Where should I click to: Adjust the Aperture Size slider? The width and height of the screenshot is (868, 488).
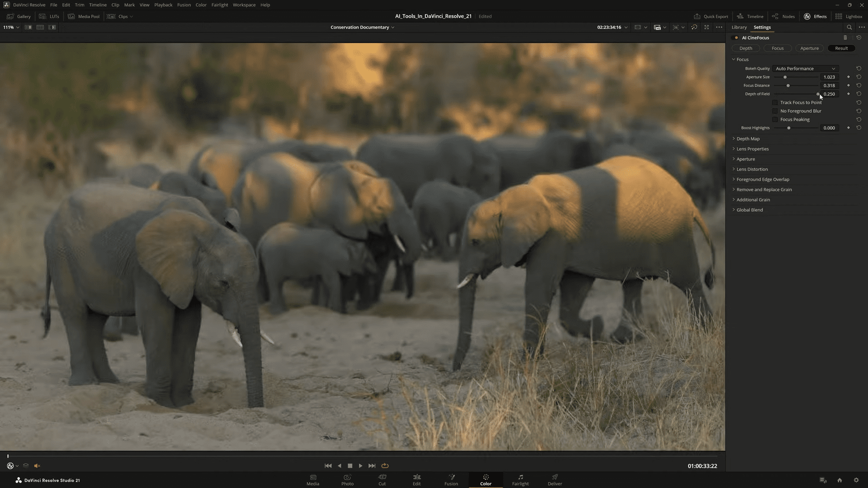[x=785, y=77]
